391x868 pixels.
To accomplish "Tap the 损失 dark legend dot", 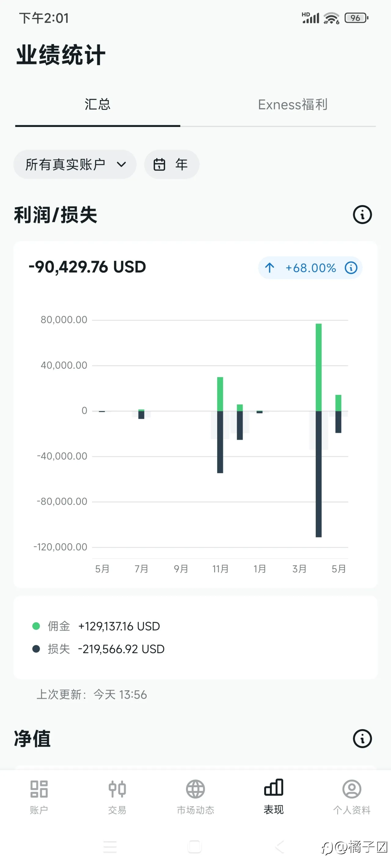I will coord(36,649).
